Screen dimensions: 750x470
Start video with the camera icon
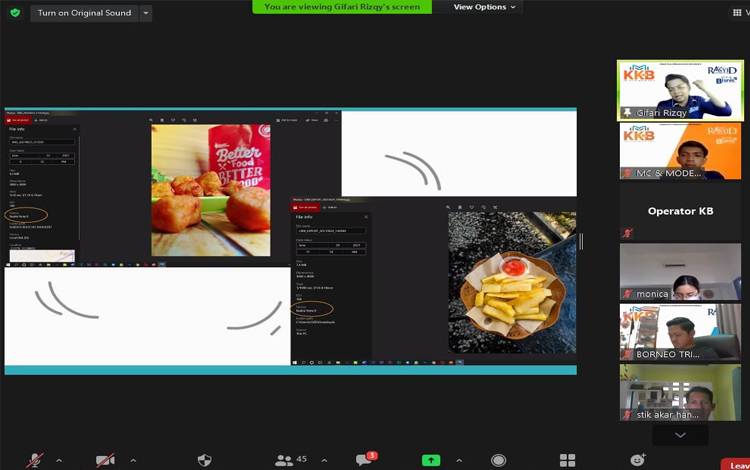point(105,460)
